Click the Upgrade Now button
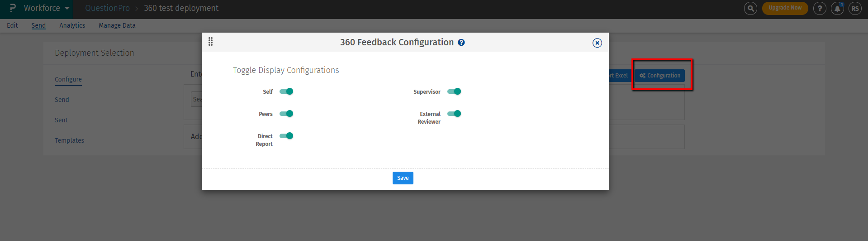 (x=785, y=8)
